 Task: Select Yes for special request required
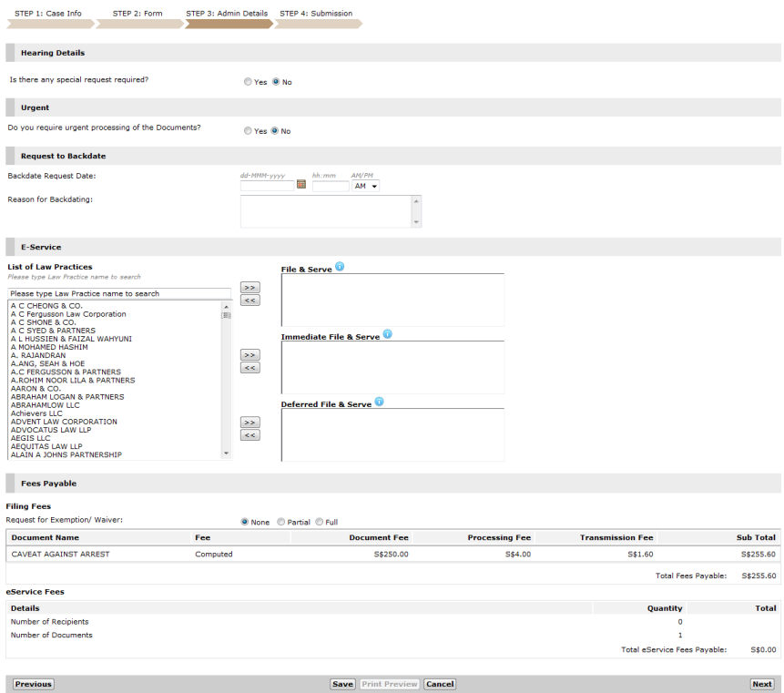pos(248,82)
